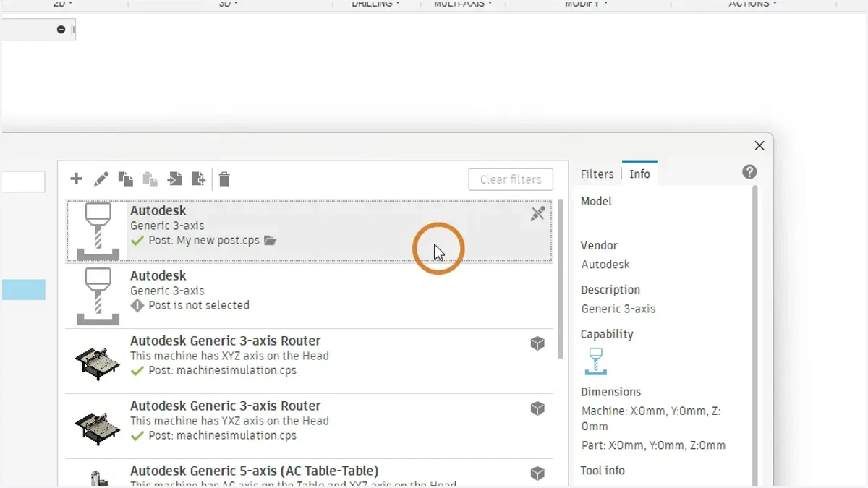Click the Autodesk title in the My new post.cps row
868x488 pixels.
(158, 210)
